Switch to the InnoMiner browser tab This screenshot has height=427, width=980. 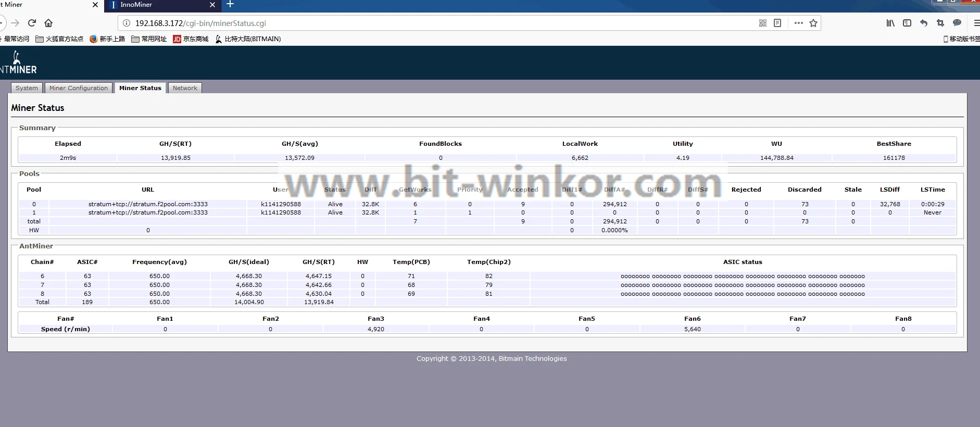tap(156, 5)
